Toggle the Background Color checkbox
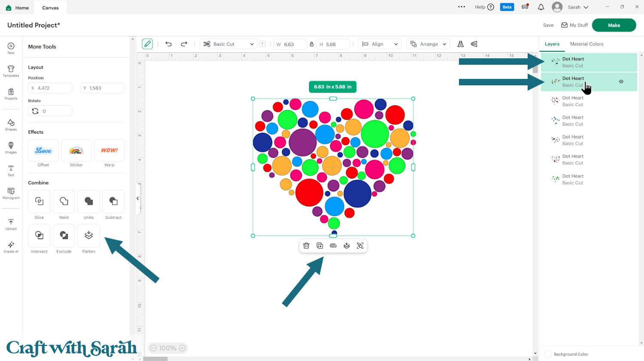Image resolution: width=644 pixels, height=361 pixels. pyautogui.click(x=548, y=354)
